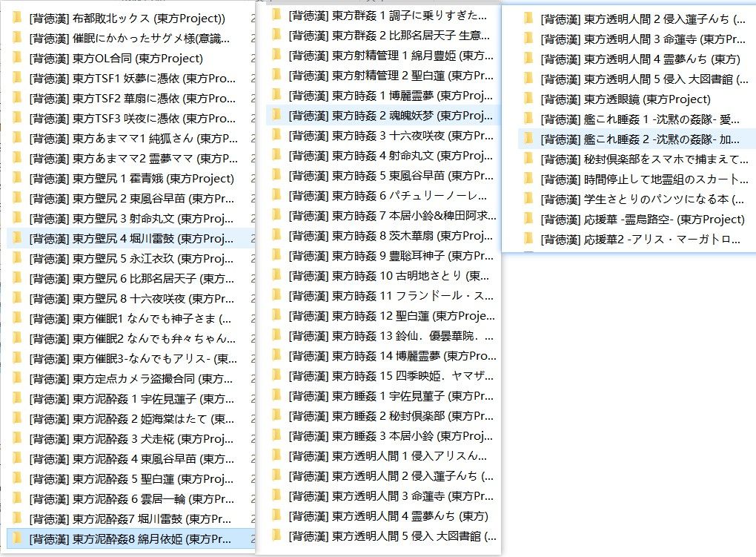The width and height of the screenshot is (756, 557).
Task: Click folder icon for 艦これ睡姦 1
Action: click(528, 119)
